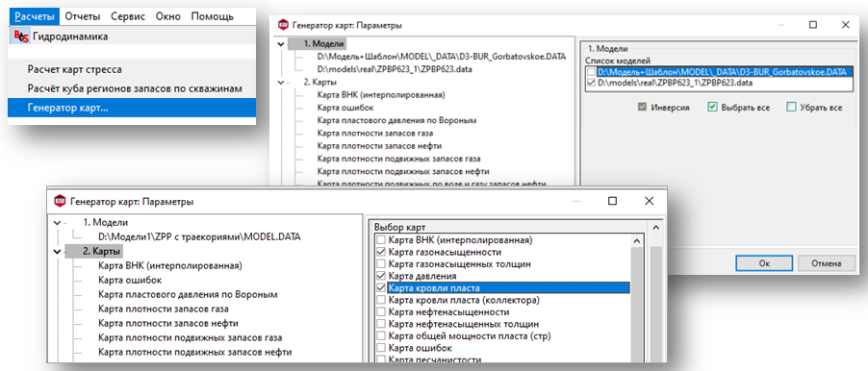Check Карта нефтенасыщенности checkbox

coord(380,312)
